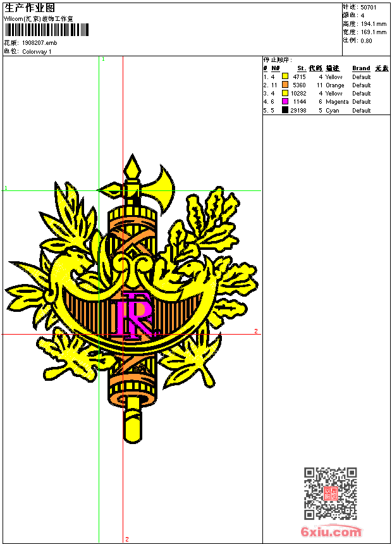392x544 pixels.
Task: Click Default brand in the Magenta row
Action: pos(362,102)
